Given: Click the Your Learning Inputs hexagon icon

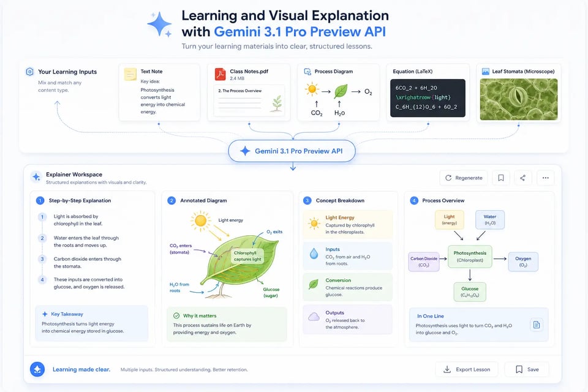Looking at the screenshot, I should [x=29, y=72].
